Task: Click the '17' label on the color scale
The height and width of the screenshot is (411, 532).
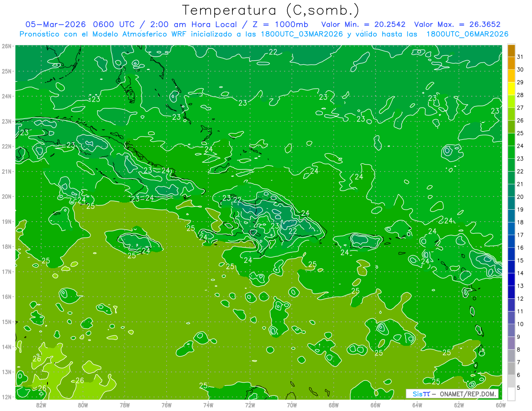Action: point(520,235)
